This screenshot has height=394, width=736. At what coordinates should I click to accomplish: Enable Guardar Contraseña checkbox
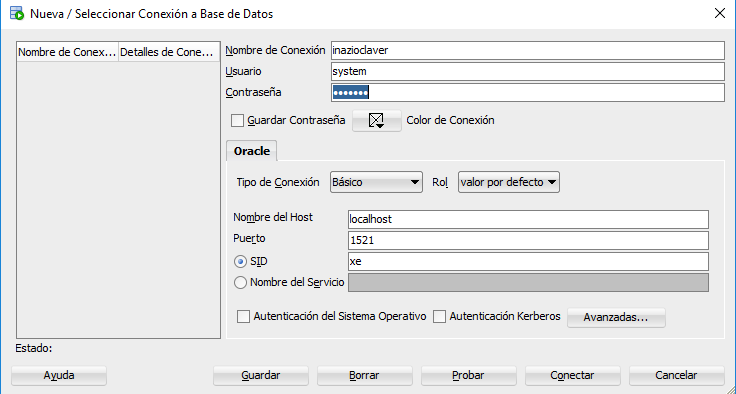(x=238, y=121)
